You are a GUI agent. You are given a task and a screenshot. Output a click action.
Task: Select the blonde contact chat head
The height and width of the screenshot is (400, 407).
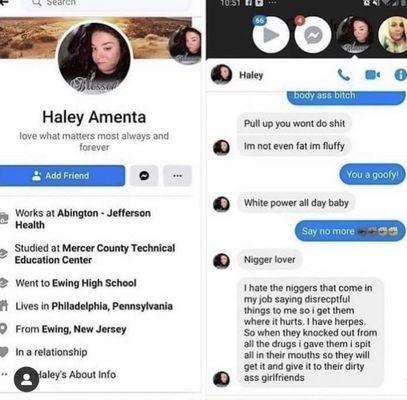[393, 35]
